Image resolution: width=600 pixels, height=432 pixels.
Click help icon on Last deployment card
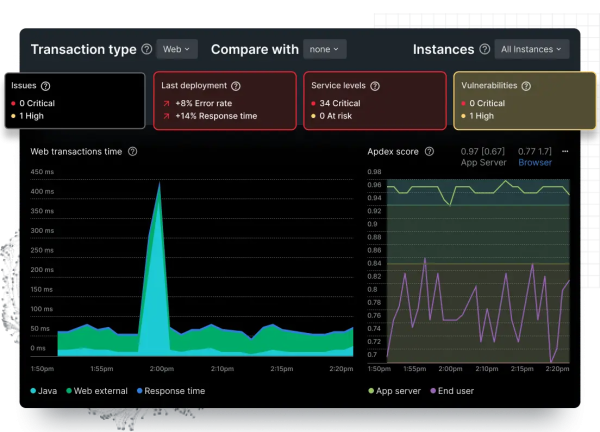pyautogui.click(x=236, y=86)
